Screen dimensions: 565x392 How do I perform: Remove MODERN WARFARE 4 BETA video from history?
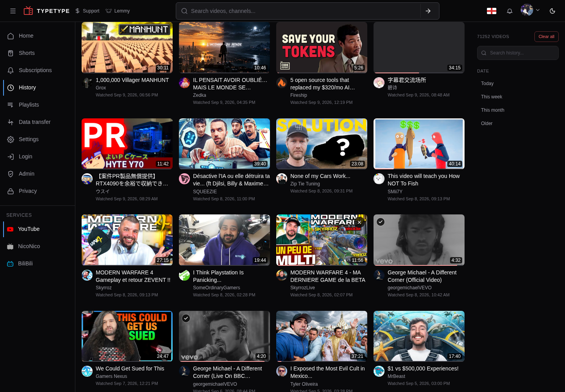(x=359, y=222)
